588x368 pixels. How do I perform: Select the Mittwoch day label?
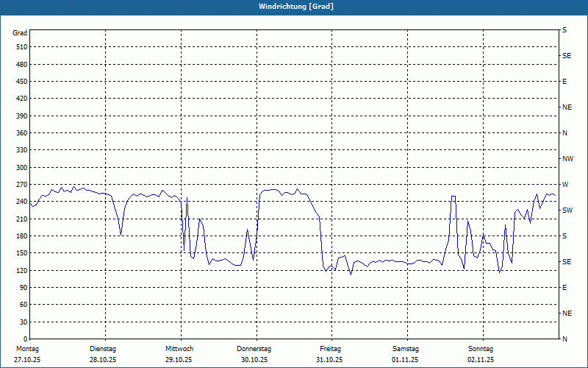pos(179,349)
